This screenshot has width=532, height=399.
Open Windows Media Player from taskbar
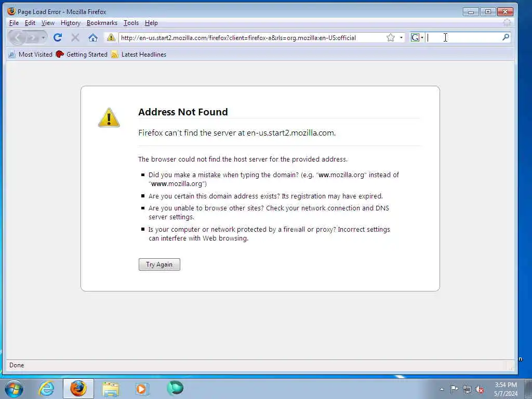[142, 389]
